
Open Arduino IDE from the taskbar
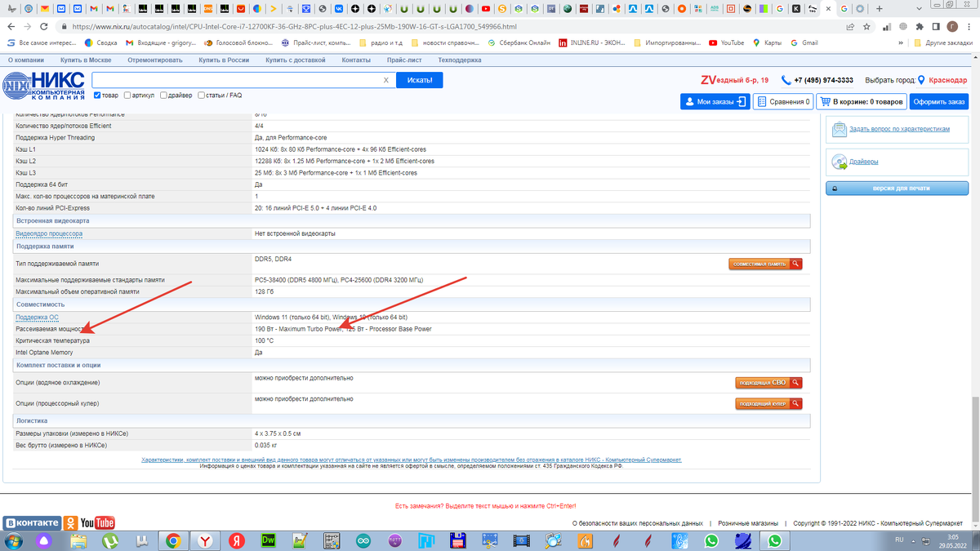tap(362, 540)
